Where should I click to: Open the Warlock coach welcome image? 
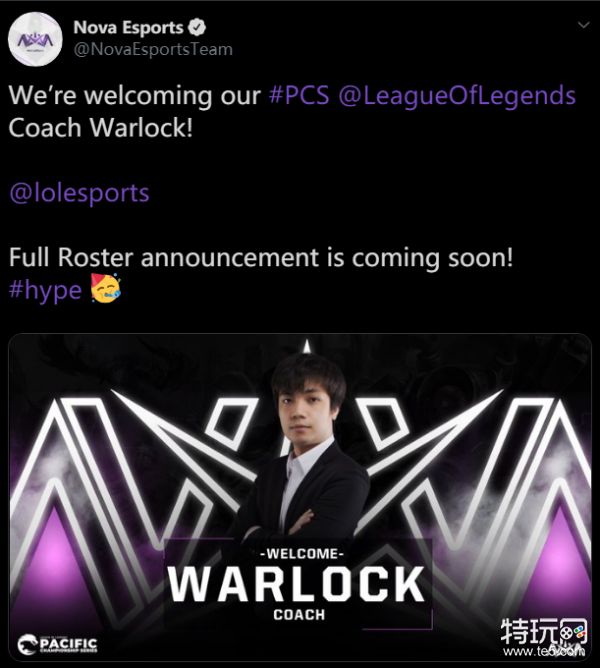pos(300,497)
